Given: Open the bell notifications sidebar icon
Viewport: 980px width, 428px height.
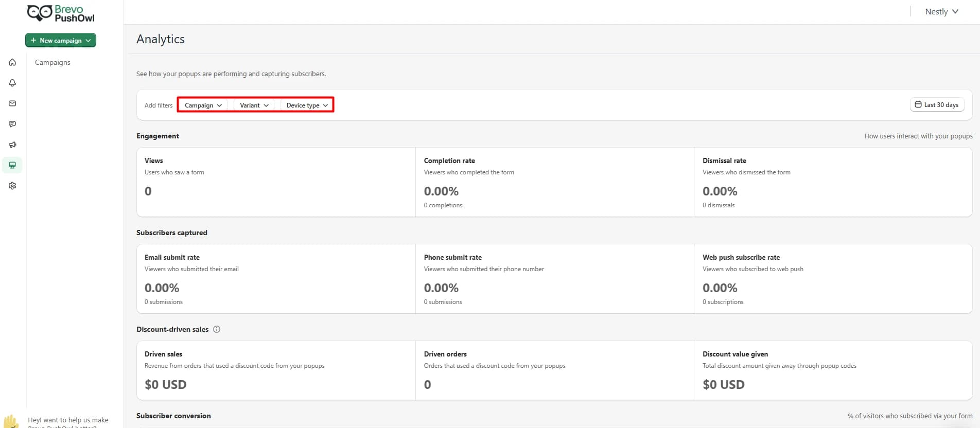Looking at the screenshot, I should point(12,83).
